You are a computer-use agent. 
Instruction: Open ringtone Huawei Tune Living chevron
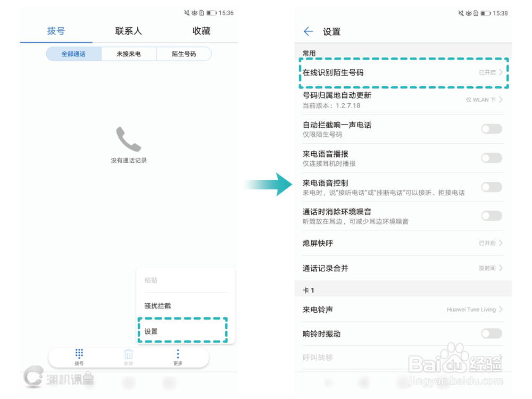click(x=501, y=310)
